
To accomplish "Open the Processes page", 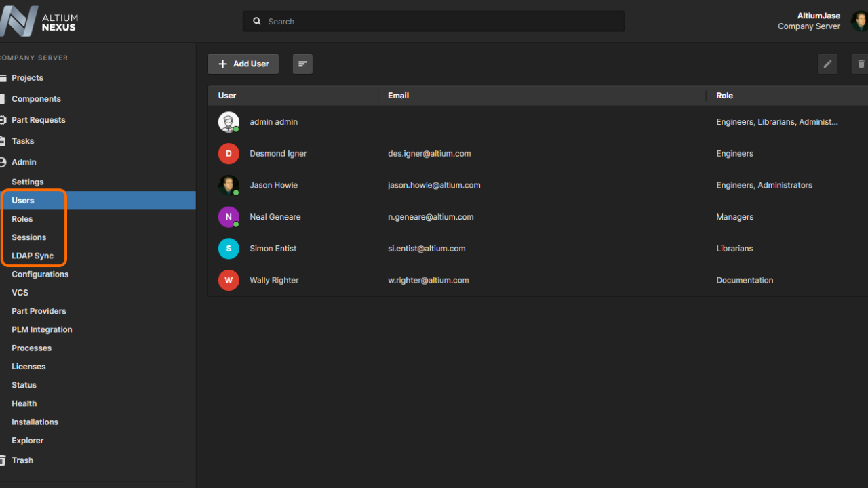I will pyautogui.click(x=31, y=348).
